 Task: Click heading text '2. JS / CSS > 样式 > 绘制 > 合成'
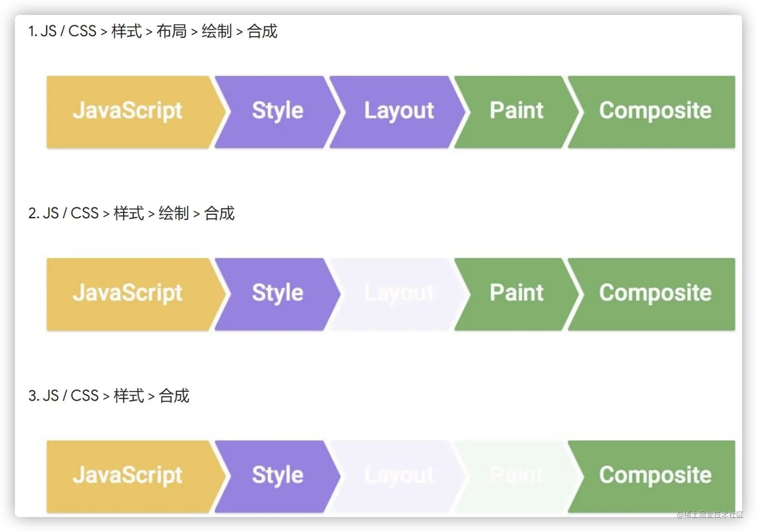coord(131,213)
